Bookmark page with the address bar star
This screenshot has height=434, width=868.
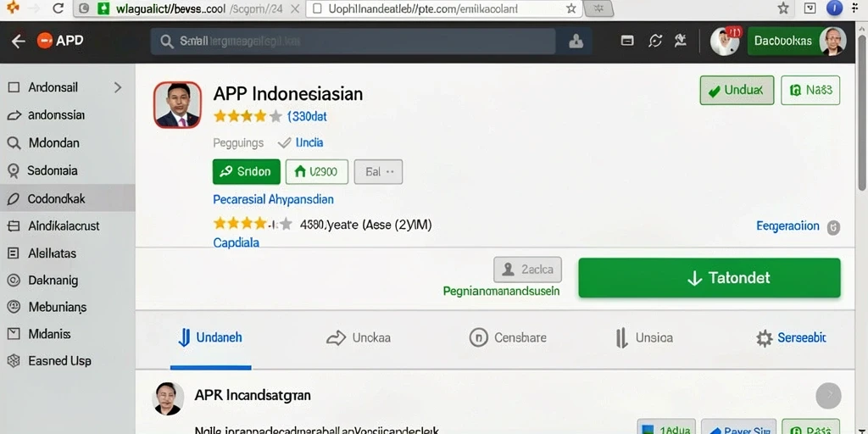[x=571, y=8]
